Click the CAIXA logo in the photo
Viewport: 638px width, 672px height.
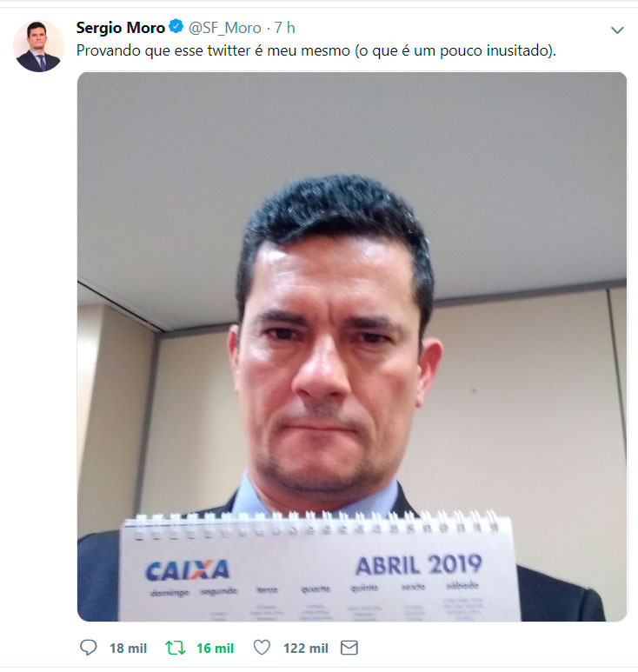point(187,570)
